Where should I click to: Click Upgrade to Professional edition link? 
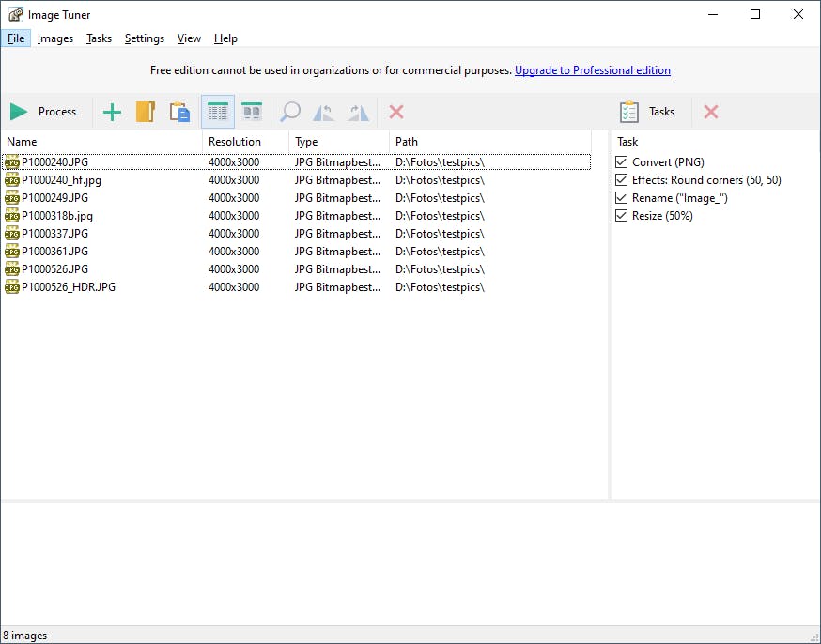[x=592, y=70]
